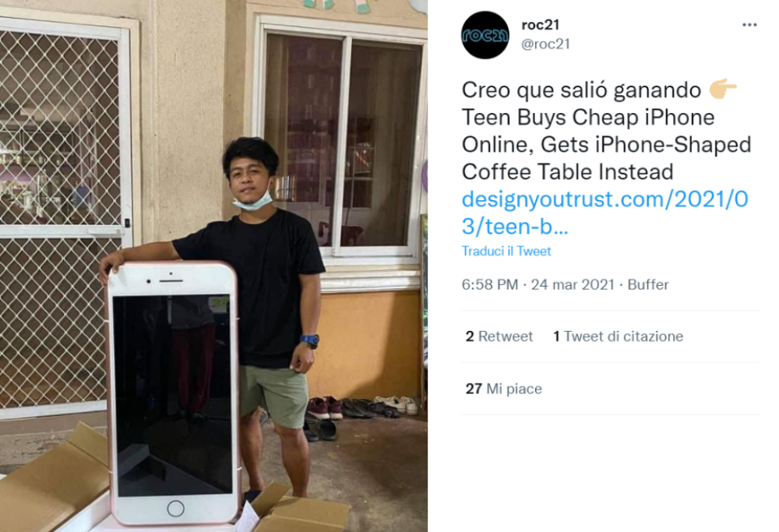
Task: Open the three-dot more options menu
Action: [x=749, y=25]
